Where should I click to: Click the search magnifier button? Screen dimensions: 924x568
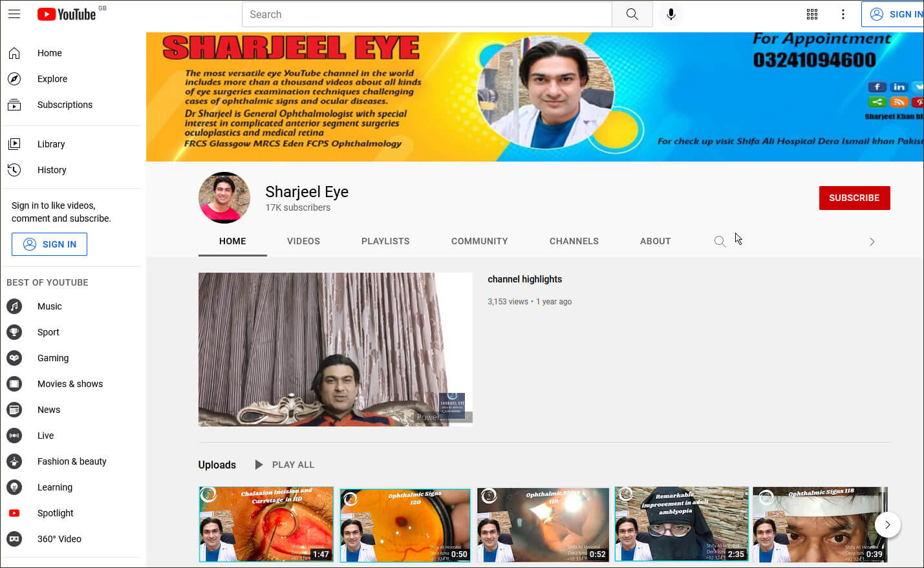[x=632, y=14]
